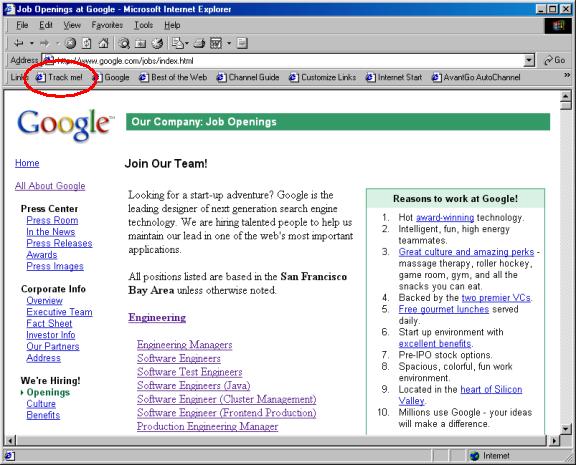The height and width of the screenshot is (465, 576).
Task: Open the Our Partners link
Action: 53,346
